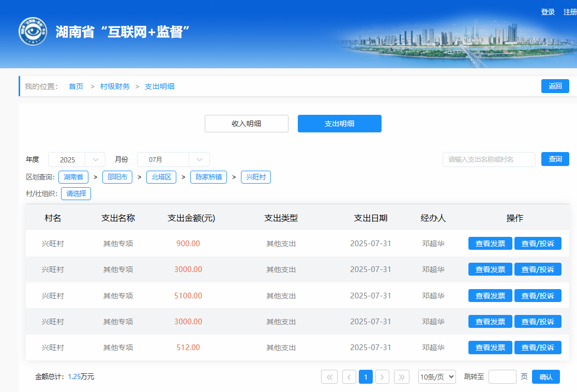Open 查看/投诉 for the 512.00 expense
Screen dimensions: 577x392
pyautogui.click(x=538, y=348)
